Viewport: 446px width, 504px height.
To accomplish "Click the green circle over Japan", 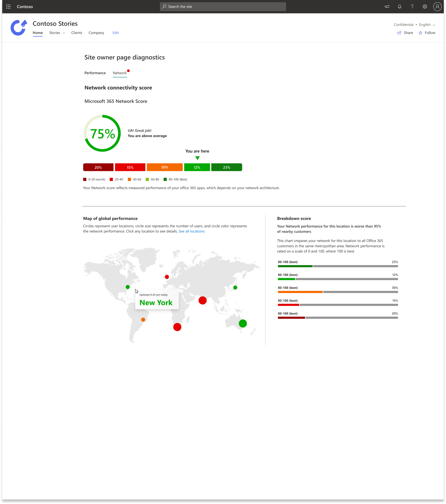I will (235, 288).
